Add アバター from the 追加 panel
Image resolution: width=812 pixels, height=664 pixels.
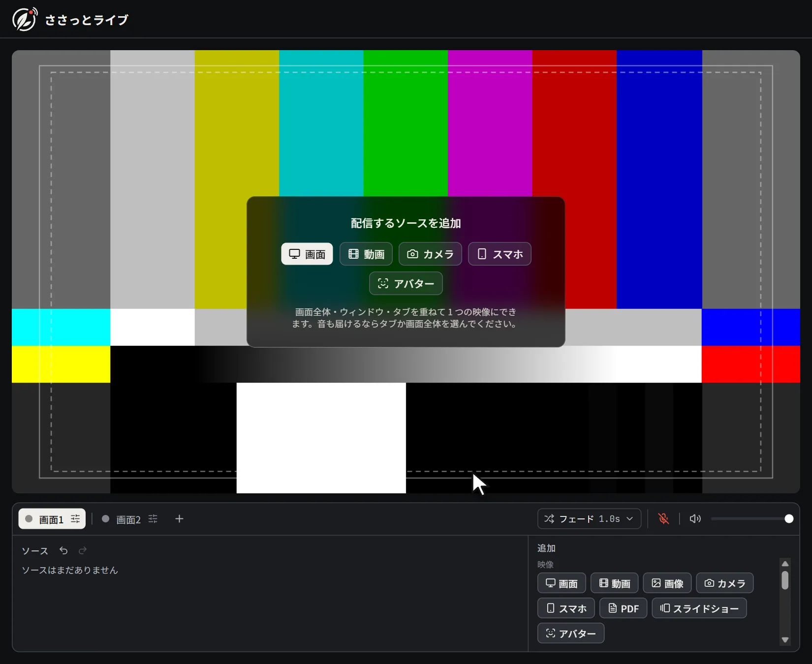571,634
